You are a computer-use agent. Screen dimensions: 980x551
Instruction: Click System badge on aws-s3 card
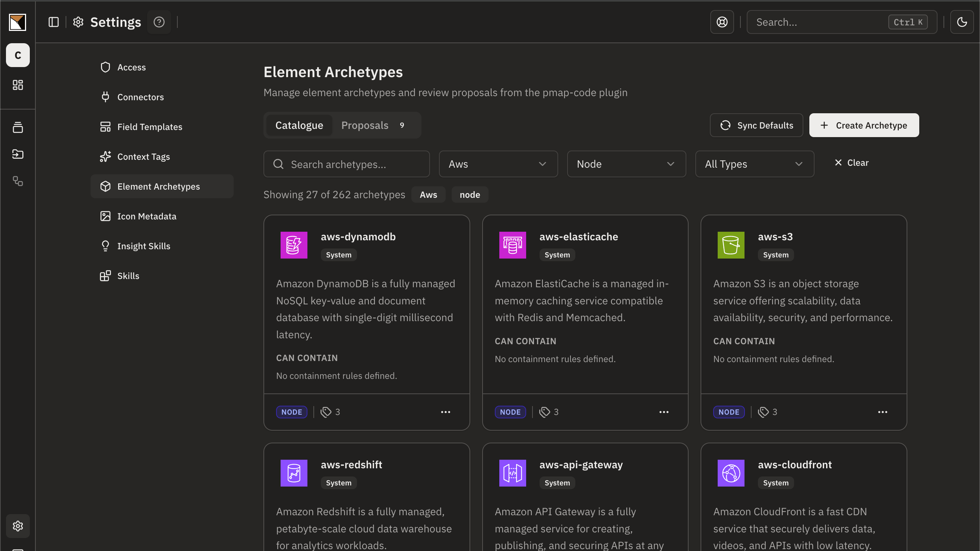[775, 254]
